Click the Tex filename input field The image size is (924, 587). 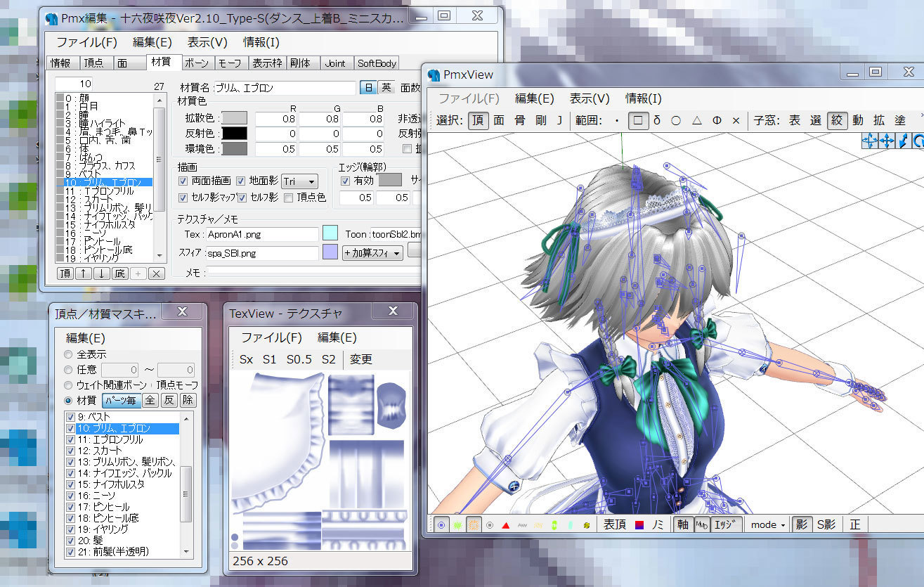tap(262, 233)
